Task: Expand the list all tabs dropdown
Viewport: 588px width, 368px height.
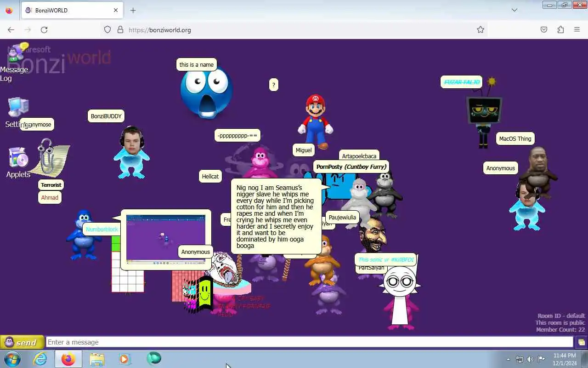Action: (x=514, y=10)
